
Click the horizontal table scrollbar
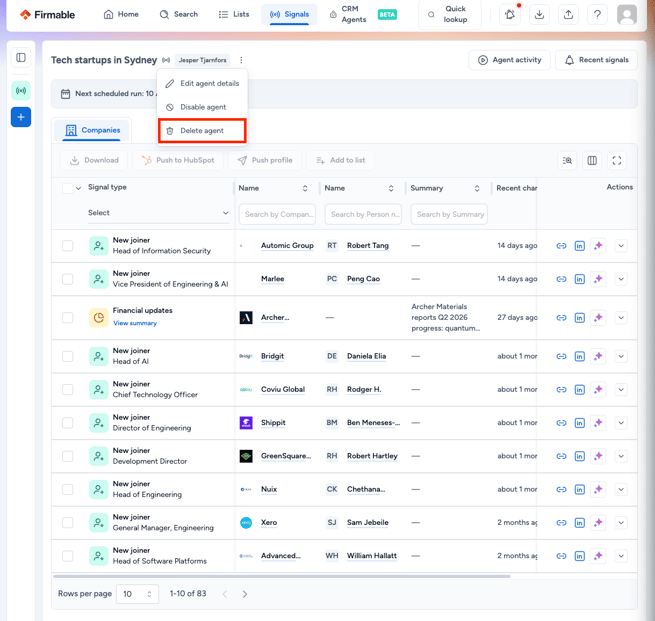282,576
